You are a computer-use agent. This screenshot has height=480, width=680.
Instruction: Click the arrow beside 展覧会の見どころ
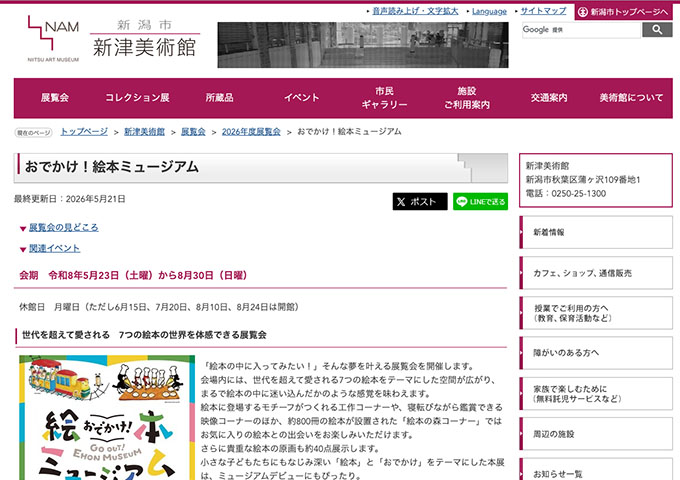point(23,229)
